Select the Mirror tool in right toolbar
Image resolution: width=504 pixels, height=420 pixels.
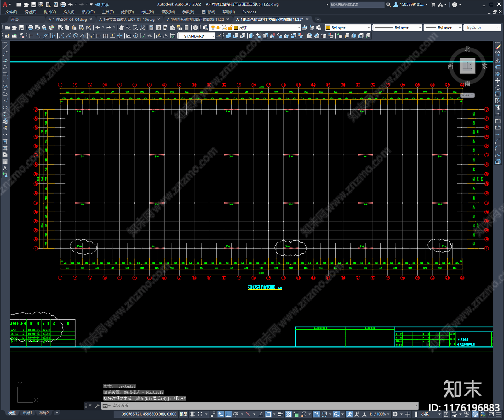498,60
